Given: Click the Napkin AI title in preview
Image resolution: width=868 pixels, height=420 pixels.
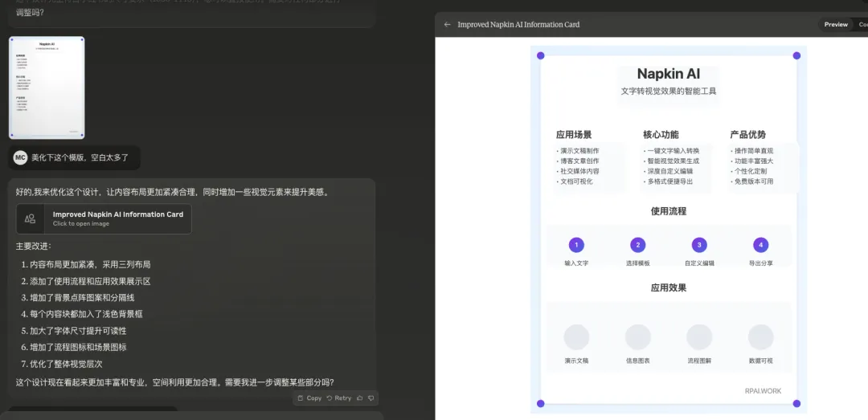Looking at the screenshot, I should [x=668, y=74].
